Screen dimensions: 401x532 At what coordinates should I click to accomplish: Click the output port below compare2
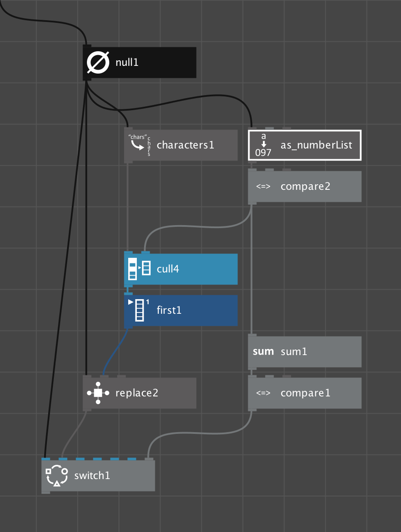(x=252, y=202)
